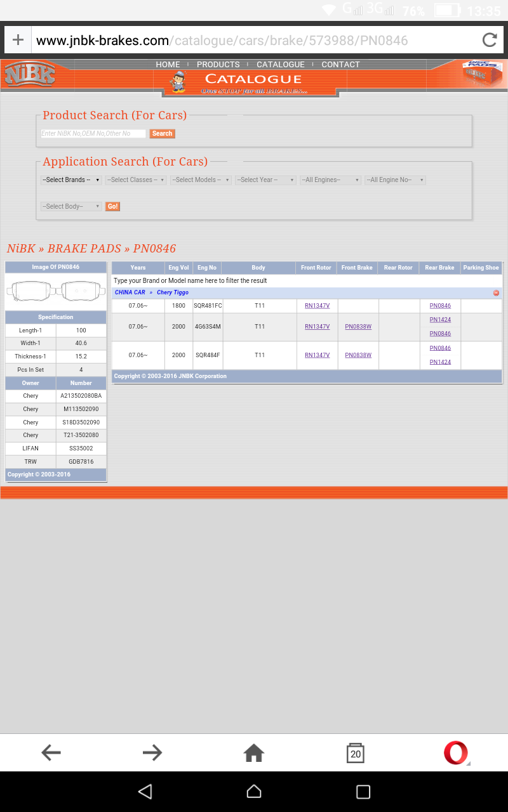Screen dimensions: 508x812
Task: Go back with browser left arrow
Action: tap(51, 753)
